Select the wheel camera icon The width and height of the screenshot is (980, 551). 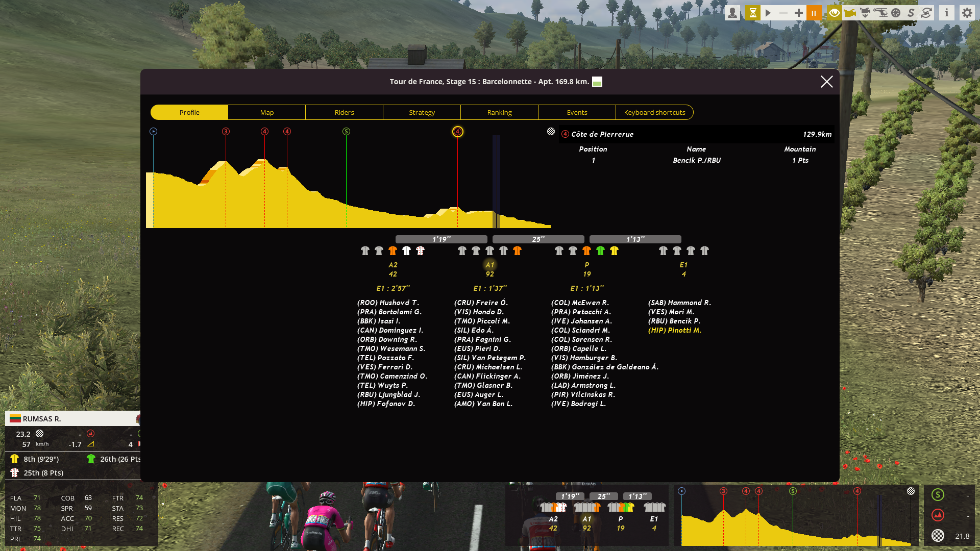click(896, 13)
